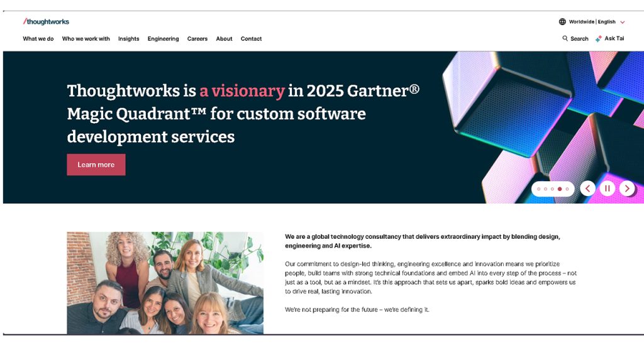Select the Insights menu item
644x362 pixels.
tap(128, 38)
